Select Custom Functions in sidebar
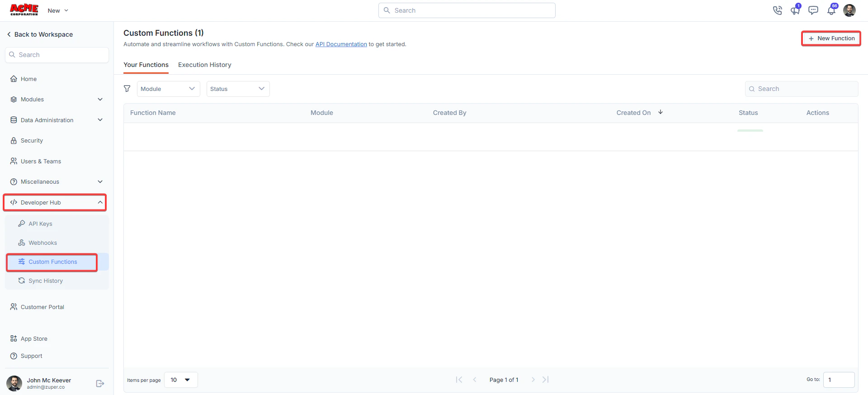This screenshot has width=868, height=395. [57, 262]
